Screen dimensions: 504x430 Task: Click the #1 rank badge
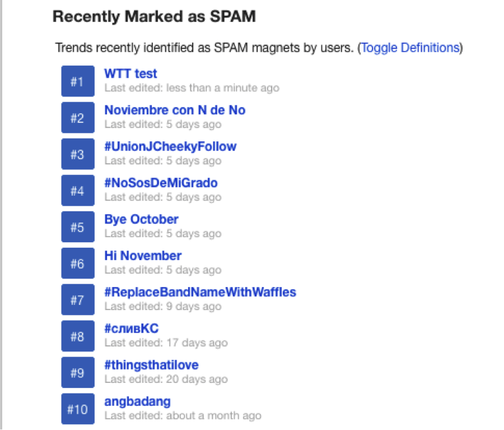click(x=78, y=81)
